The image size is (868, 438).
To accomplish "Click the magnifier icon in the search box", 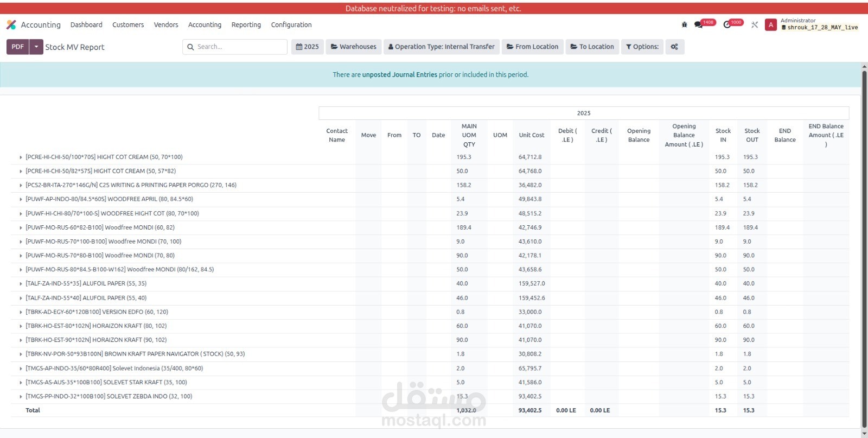I will tap(190, 47).
